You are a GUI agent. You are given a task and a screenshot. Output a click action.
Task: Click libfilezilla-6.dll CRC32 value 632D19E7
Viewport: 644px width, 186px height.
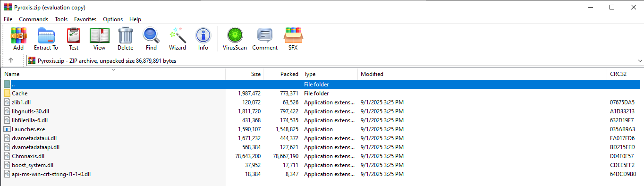pyautogui.click(x=622, y=120)
